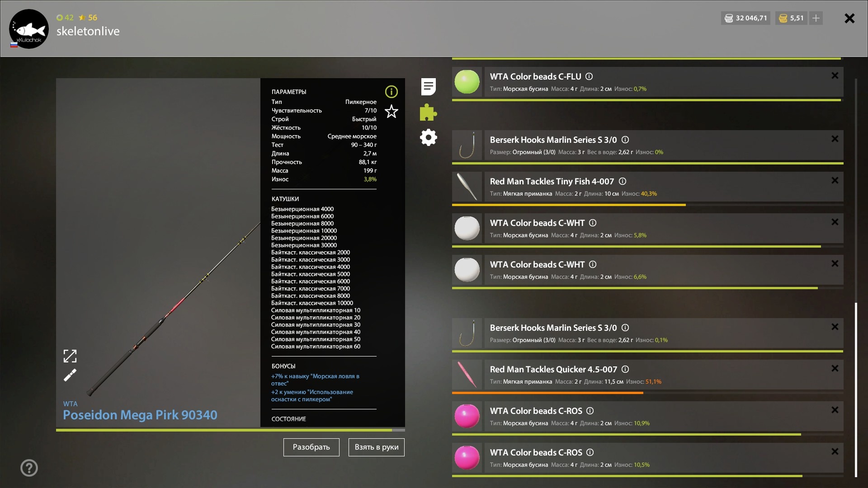Show info for second C-WHT bead (6,6%)
Viewport: 868px width, 488px height.
pos(592,264)
